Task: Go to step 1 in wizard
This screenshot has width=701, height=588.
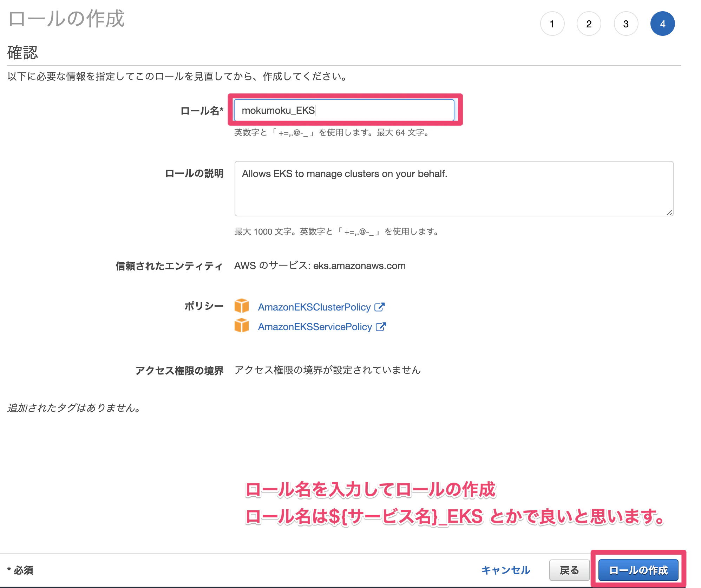Action: tap(552, 24)
